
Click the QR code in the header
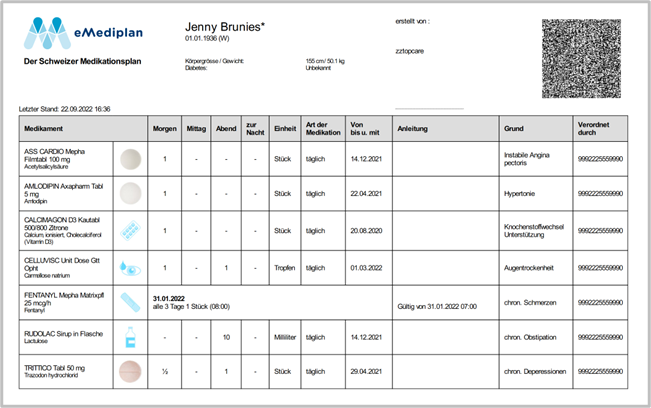(584, 57)
